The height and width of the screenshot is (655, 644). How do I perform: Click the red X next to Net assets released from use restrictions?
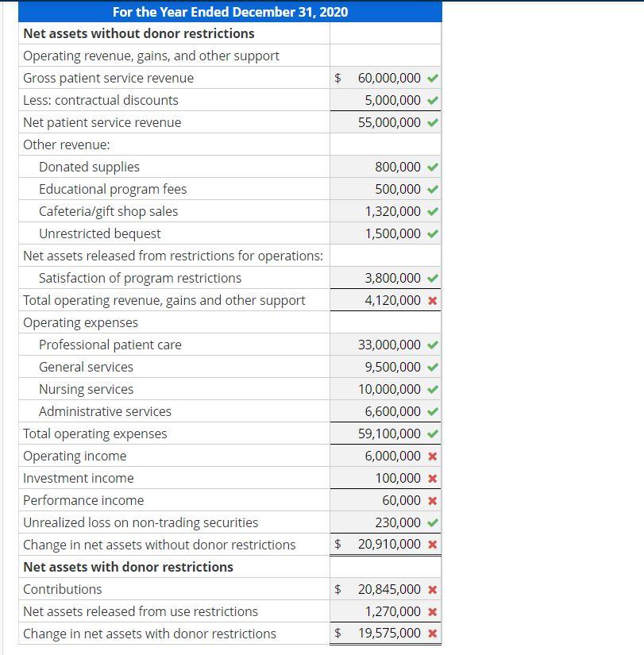coord(434,611)
